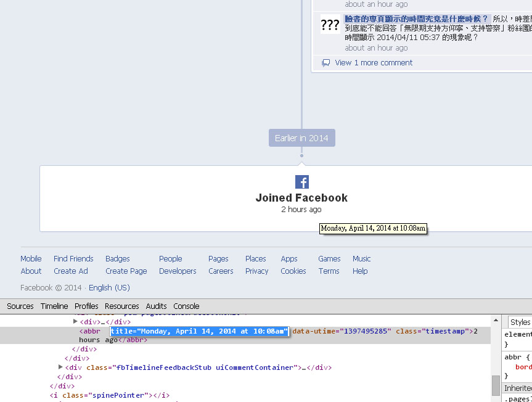Switch to the Resources devtools tab
This screenshot has height=402, width=532.
(122, 306)
